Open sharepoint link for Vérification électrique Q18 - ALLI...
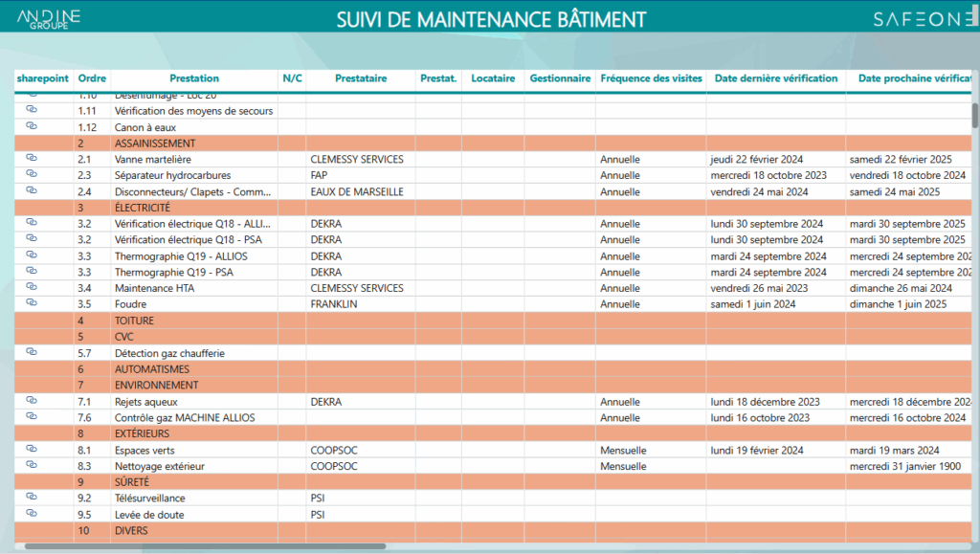This screenshot has height=554, width=980. coord(32,222)
